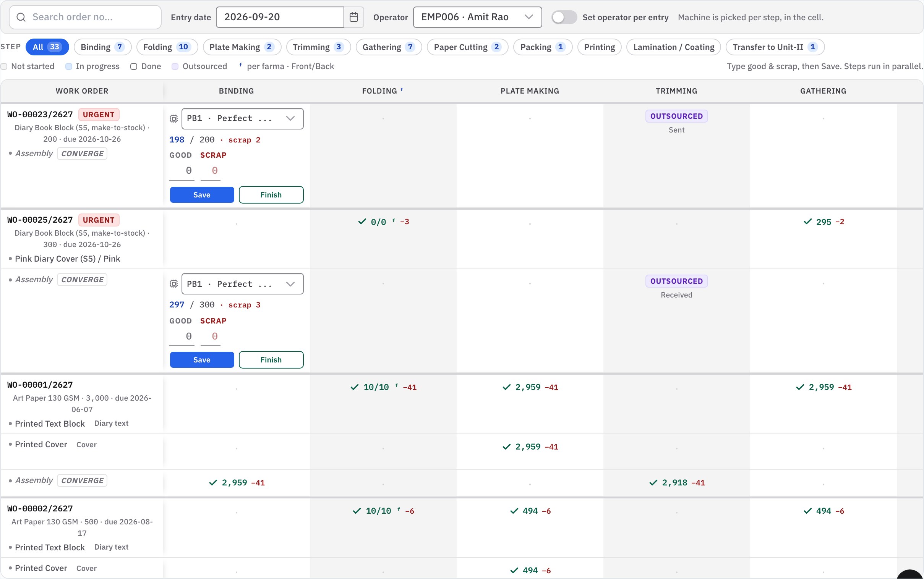924x579 pixels.
Task: Filter by Folding step
Action: [x=167, y=47]
